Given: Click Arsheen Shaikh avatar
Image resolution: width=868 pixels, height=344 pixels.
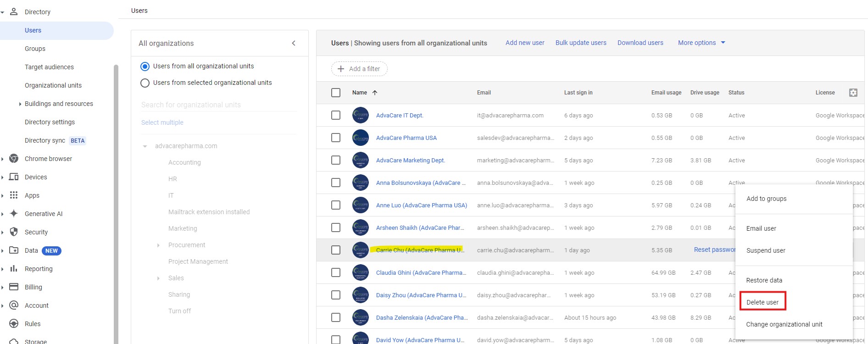Looking at the screenshot, I should 361,227.
